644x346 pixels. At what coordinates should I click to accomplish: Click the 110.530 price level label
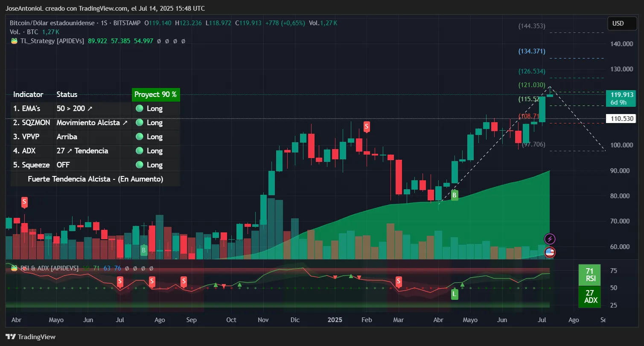point(621,118)
